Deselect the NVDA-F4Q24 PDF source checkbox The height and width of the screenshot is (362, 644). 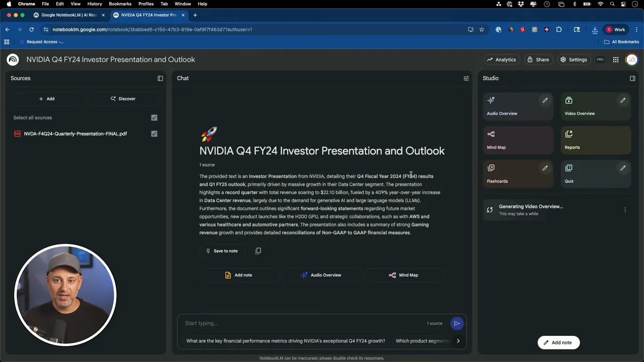click(154, 133)
